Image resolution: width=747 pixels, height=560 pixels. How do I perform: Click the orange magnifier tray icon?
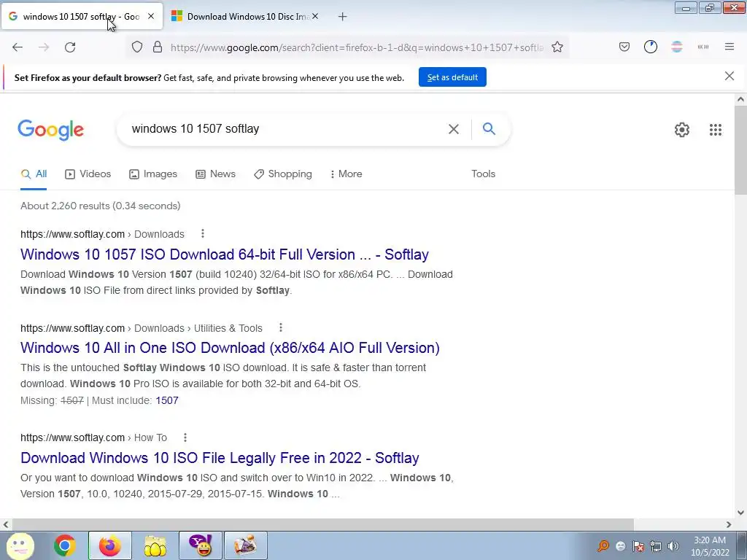pyautogui.click(x=603, y=545)
